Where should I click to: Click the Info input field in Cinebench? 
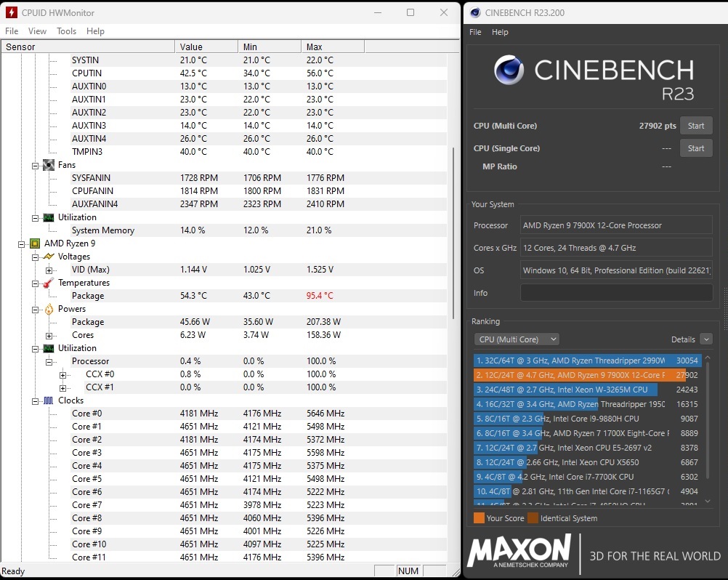[616, 293]
